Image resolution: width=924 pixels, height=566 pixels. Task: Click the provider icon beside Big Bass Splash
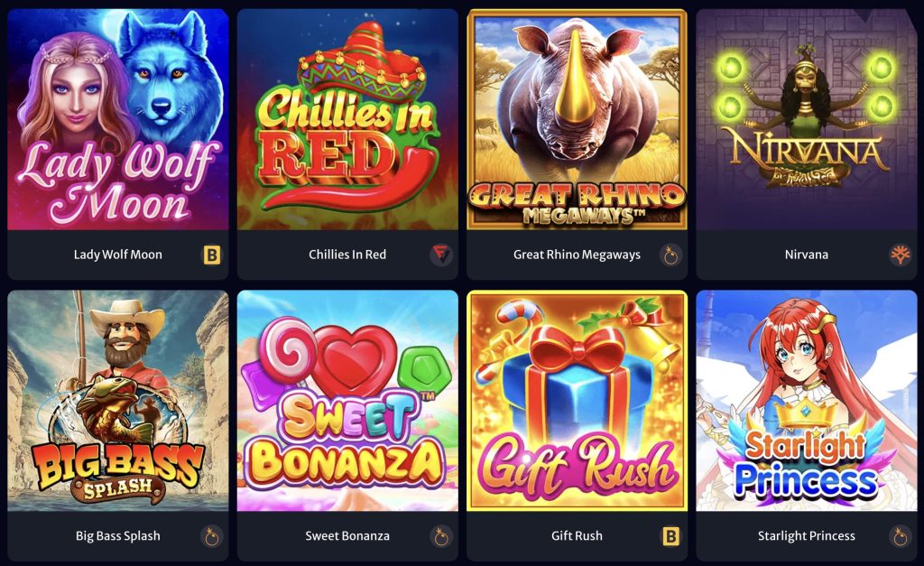(x=211, y=536)
